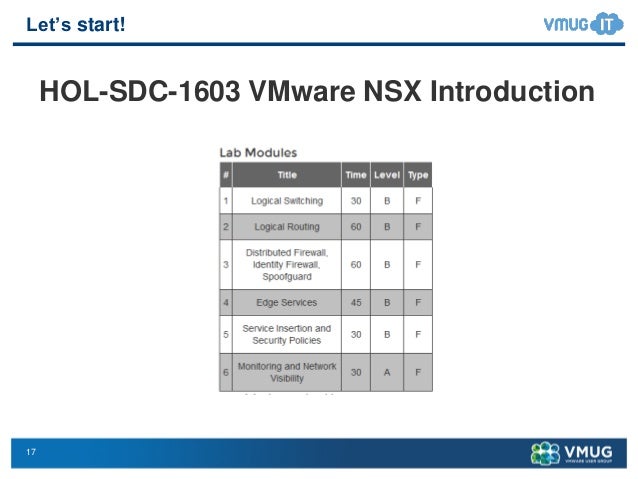
Task: Click the VMUG IT cloud logo
Action: (583, 24)
